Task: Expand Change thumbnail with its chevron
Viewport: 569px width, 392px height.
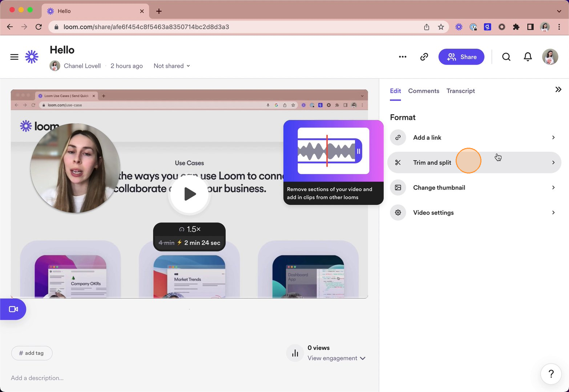Action: [x=553, y=188]
